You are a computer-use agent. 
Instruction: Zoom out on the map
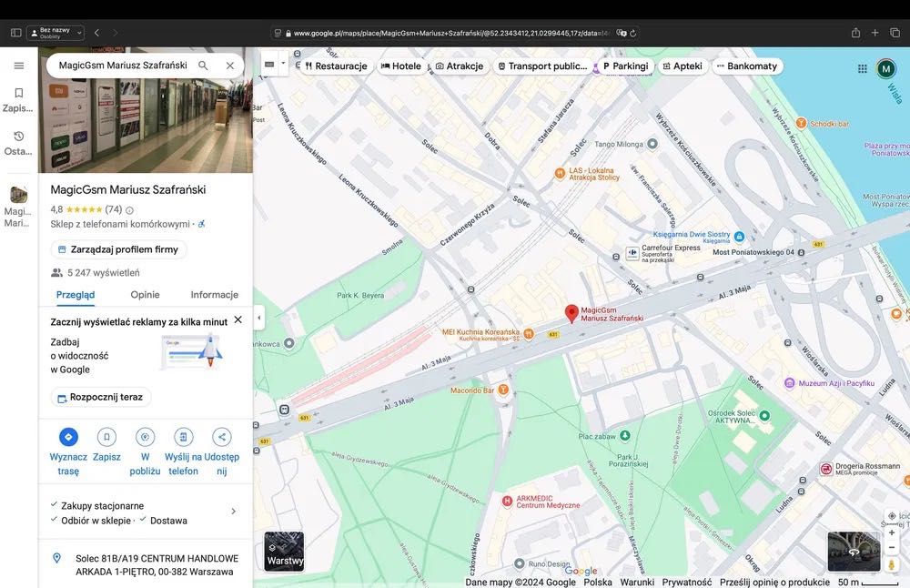[892, 547]
